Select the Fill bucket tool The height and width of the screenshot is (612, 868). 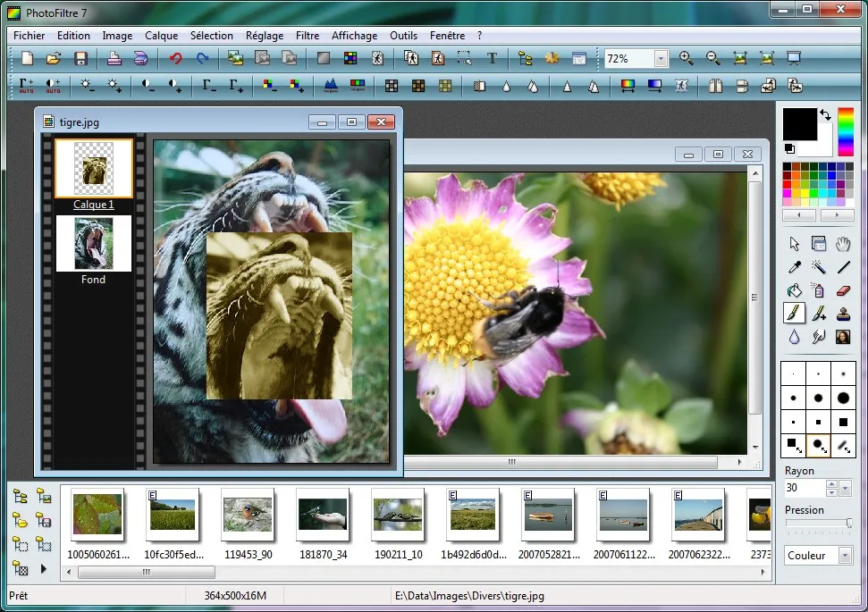[794, 289]
